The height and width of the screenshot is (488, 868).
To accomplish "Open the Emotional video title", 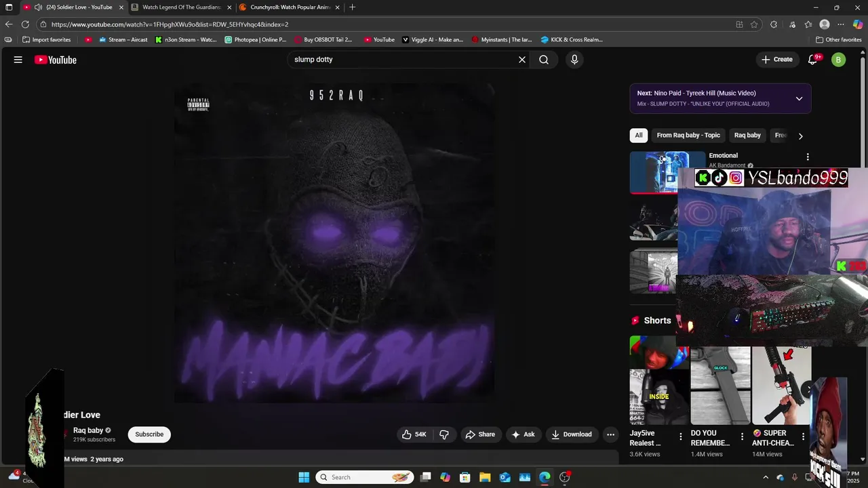I will pos(724,156).
